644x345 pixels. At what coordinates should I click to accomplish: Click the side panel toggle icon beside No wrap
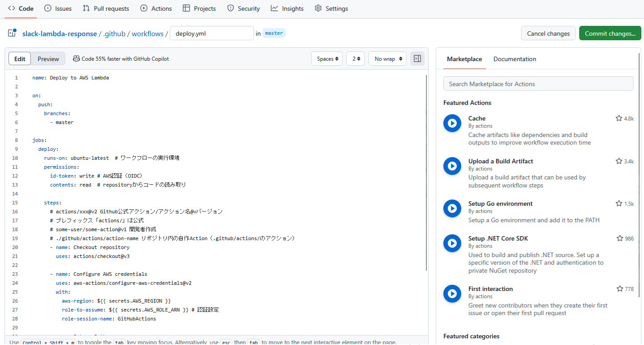point(417,58)
